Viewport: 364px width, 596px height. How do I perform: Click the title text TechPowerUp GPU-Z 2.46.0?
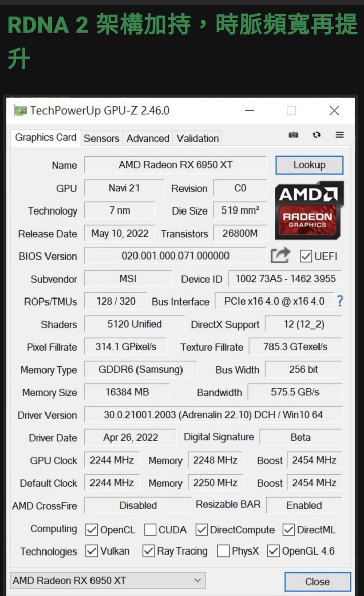[100, 111]
